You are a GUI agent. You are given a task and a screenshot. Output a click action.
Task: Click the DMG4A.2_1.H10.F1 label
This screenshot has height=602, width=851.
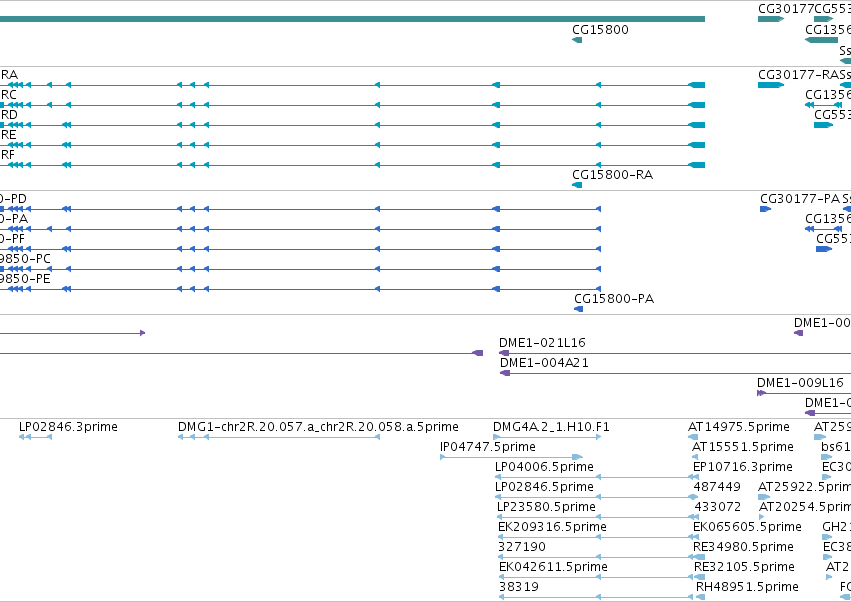coord(551,427)
